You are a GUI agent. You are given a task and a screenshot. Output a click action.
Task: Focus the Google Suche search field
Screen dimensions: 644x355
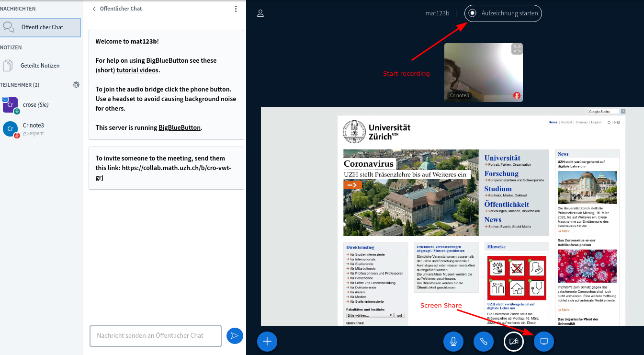(x=604, y=111)
